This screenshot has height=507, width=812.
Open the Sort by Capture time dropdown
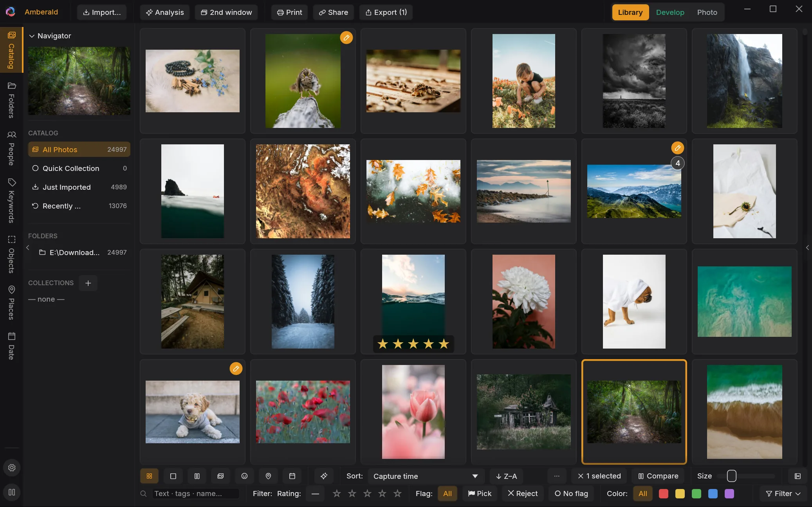[426, 476]
